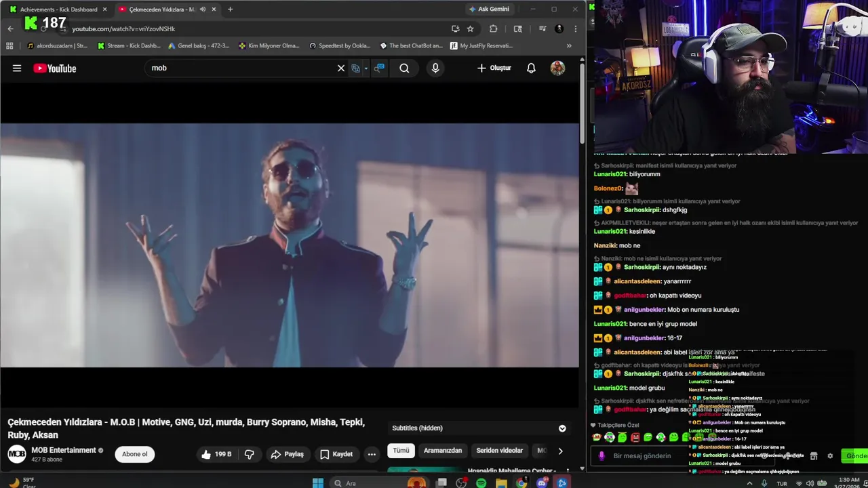The height and width of the screenshot is (488, 868).
Task: Open The best ChatBot bookmark
Action: point(411,46)
